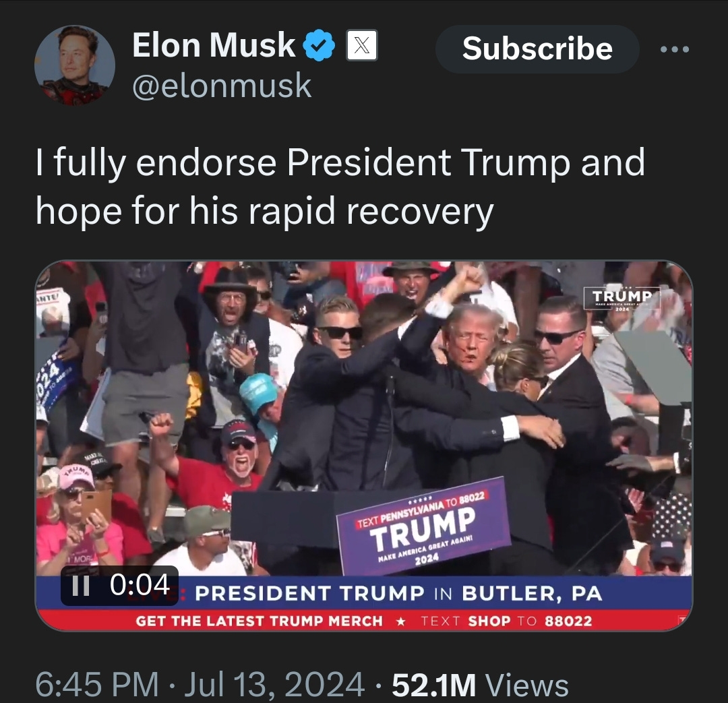Click the blue verified checkmark badge

click(x=319, y=45)
